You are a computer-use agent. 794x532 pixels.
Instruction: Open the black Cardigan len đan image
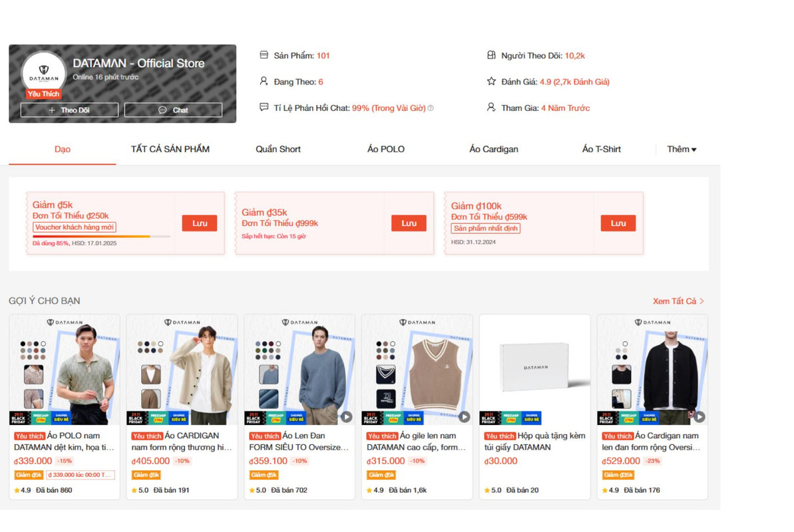click(x=652, y=370)
